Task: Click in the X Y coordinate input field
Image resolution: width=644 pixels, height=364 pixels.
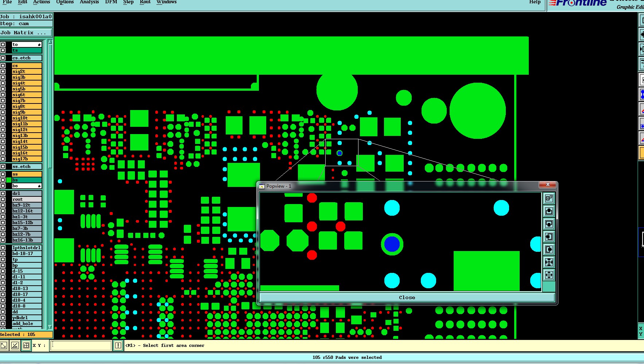Action: [x=81, y=345]
